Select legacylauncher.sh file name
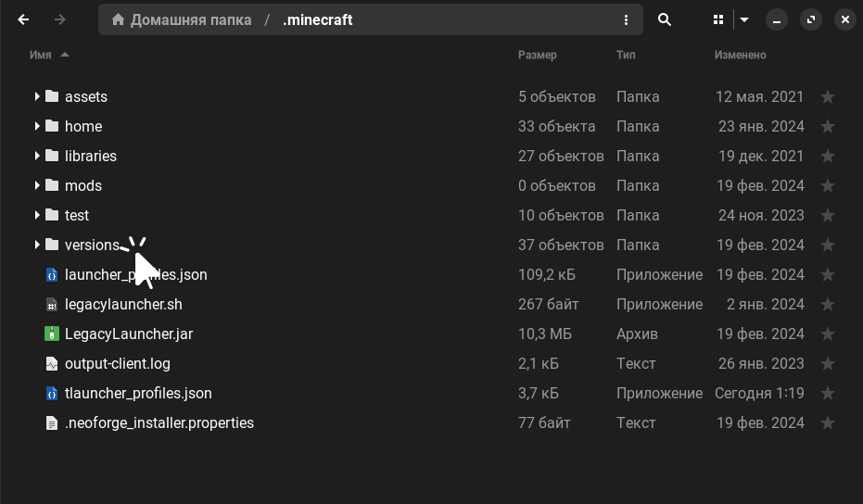Screen dimensions: 863x504 [x=123, y=305]
